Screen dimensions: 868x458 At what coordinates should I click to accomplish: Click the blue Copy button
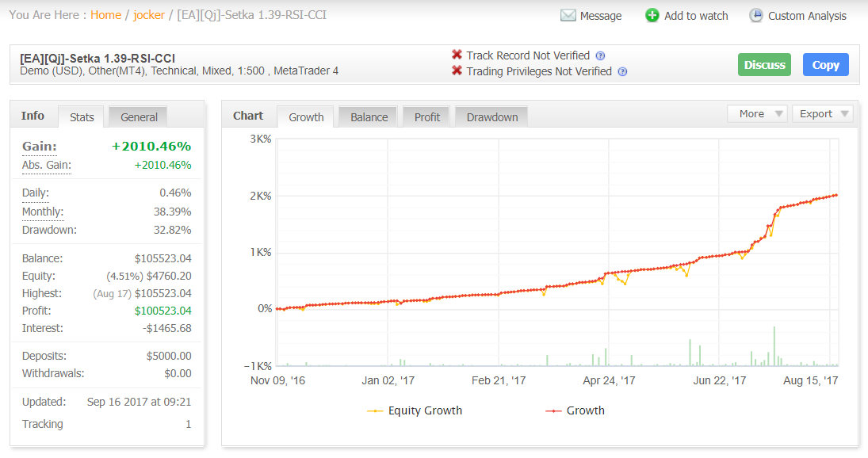825,65
